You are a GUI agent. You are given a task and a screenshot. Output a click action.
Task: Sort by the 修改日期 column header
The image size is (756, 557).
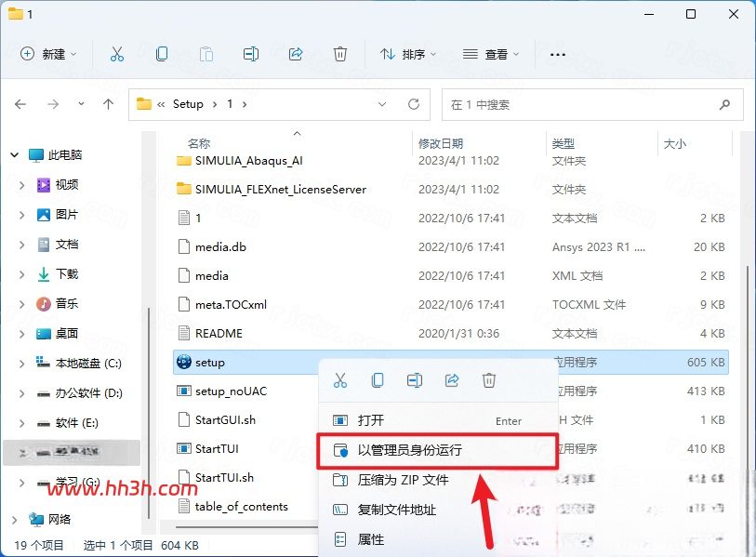click(x=441, y=143)
